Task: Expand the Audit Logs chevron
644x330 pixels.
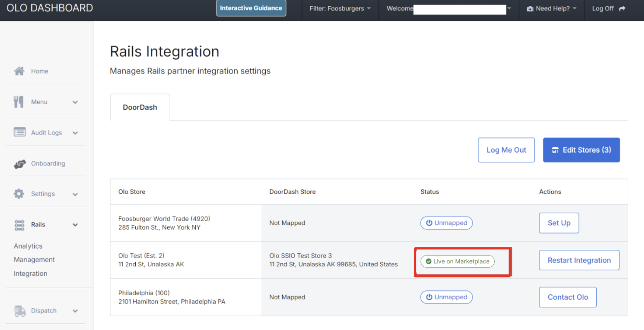Action: click(x=75, y=133)
